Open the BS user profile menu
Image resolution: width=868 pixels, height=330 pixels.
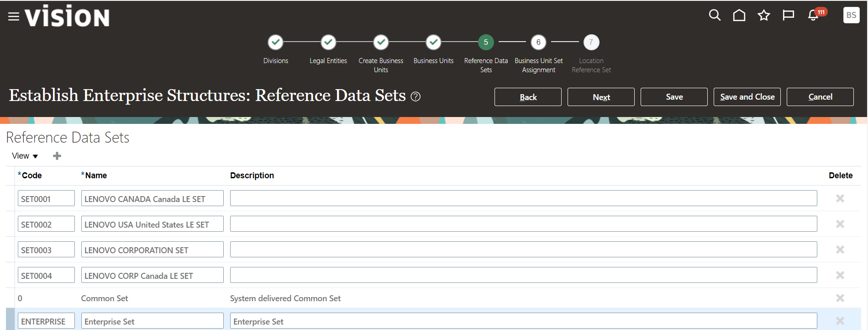(x=851, y=15)
